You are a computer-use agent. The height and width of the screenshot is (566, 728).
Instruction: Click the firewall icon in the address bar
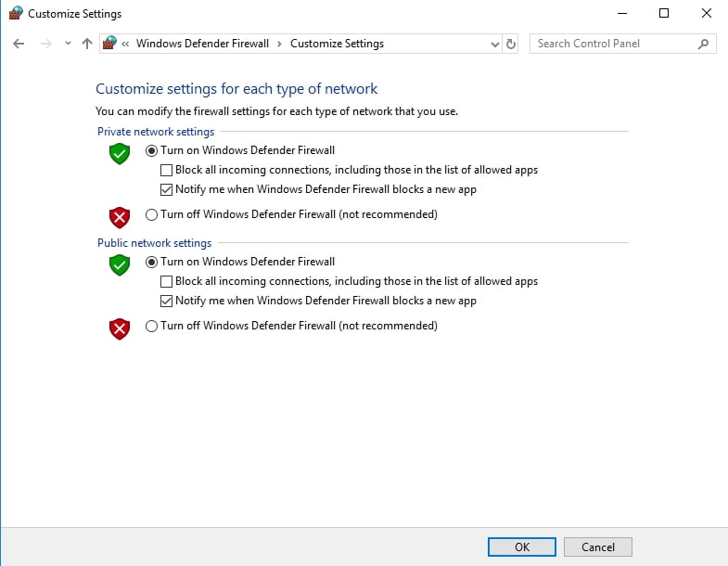[x=109, y=43]
